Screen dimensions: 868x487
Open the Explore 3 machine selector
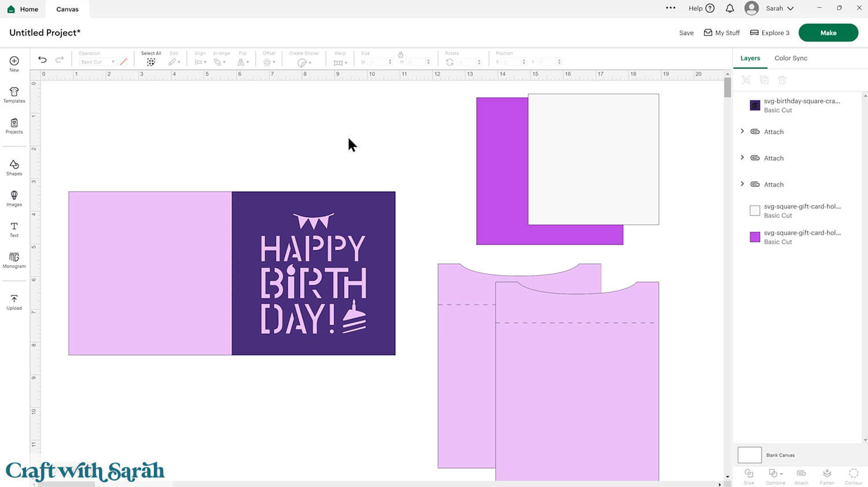click(x=770, y=33)
